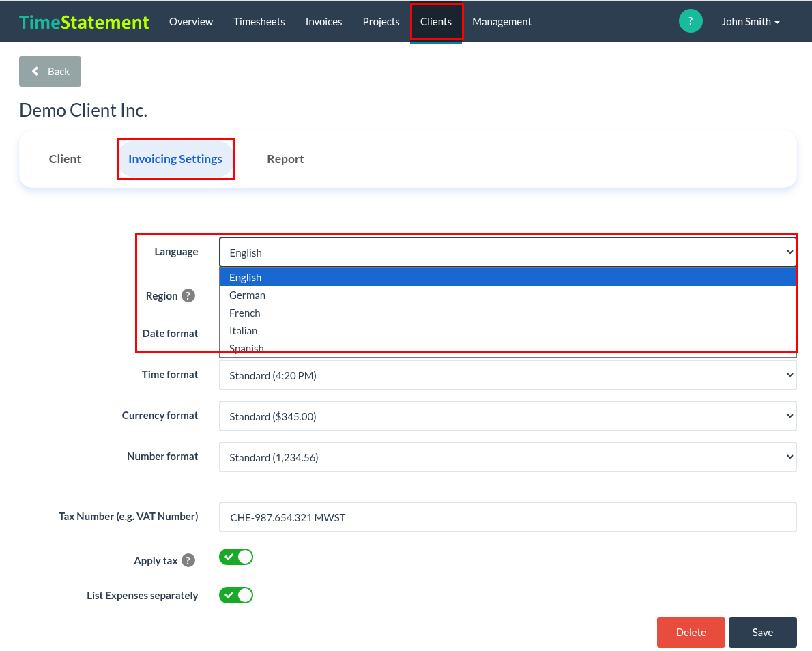The image size is (812, 651).
Task: Switch to the Report tab
Action: [285, 159]
